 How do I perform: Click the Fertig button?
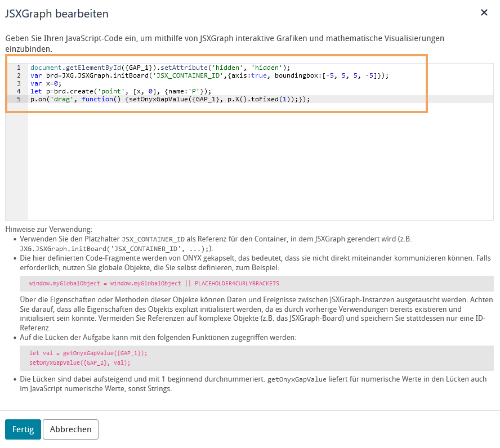23,429
